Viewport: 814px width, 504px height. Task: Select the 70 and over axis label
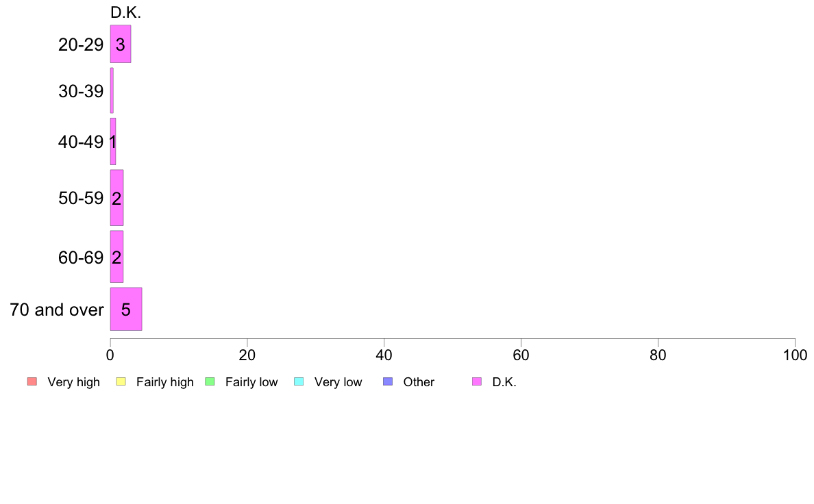coord(57,310)
